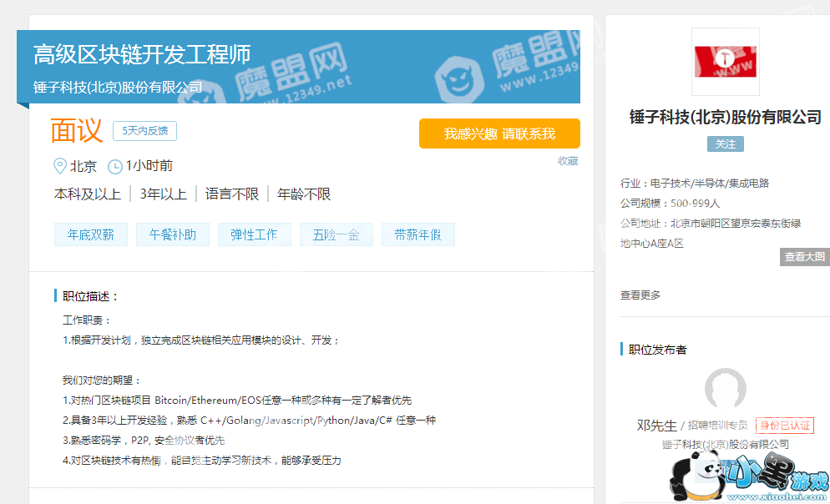
Task: Click the 招聘培训专员 job title text
Action: (718, 426)
